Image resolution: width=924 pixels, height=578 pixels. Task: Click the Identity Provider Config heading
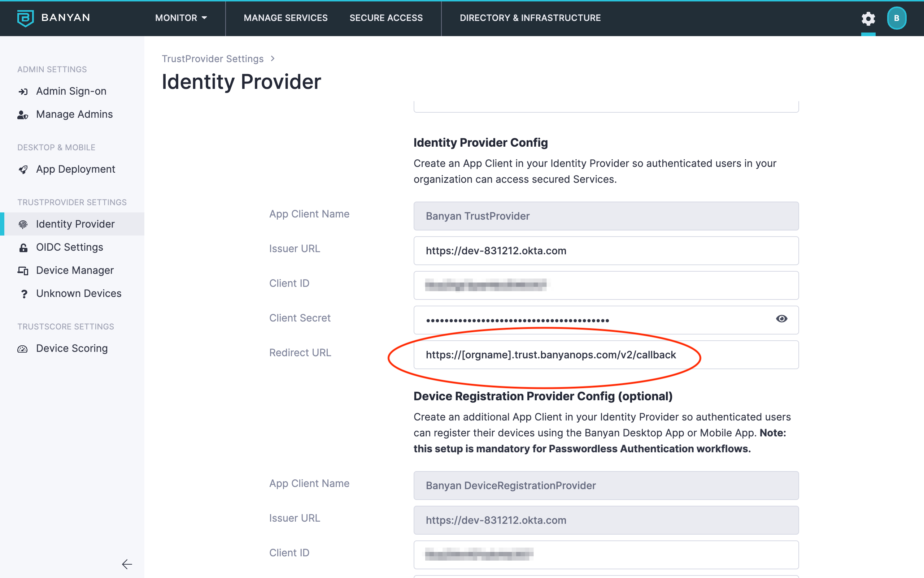coord(480,143)
